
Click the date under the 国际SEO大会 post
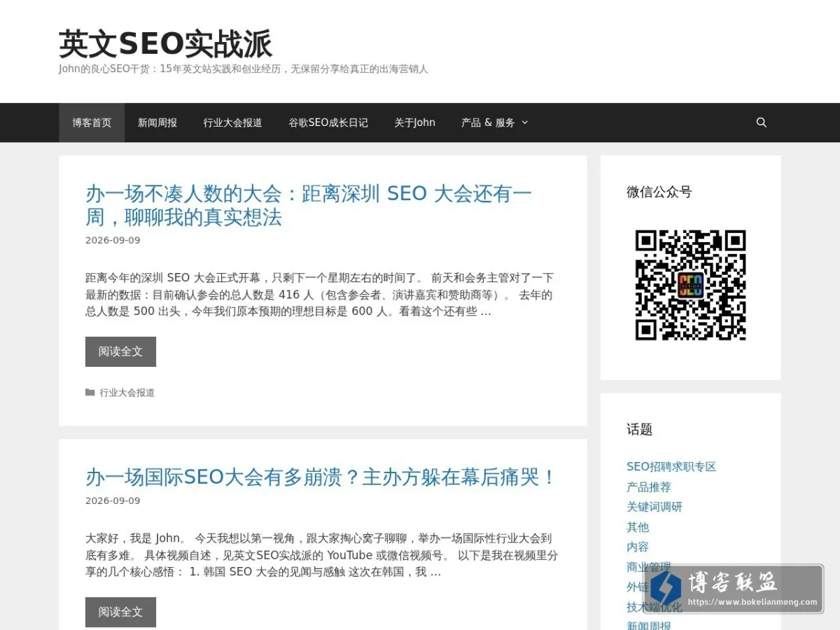point(113,500)
